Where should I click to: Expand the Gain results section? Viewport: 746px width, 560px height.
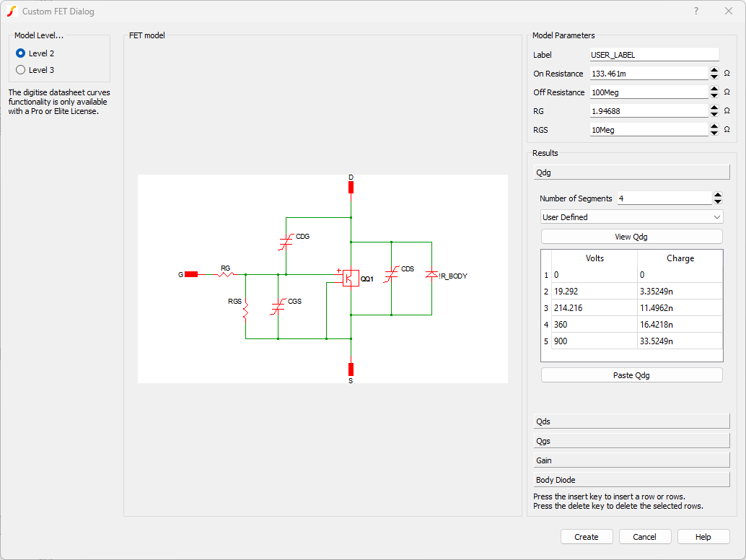pos(631,460)
